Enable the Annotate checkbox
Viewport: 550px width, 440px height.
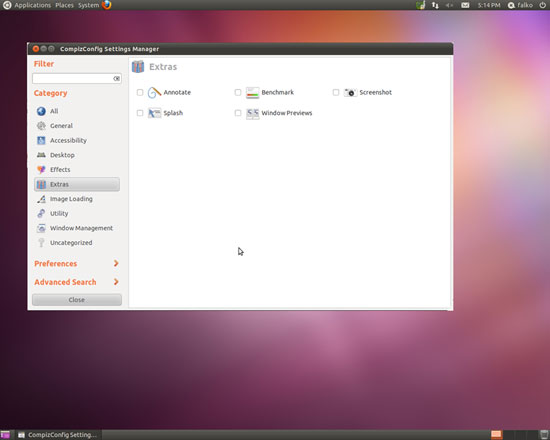coord(140,93)
